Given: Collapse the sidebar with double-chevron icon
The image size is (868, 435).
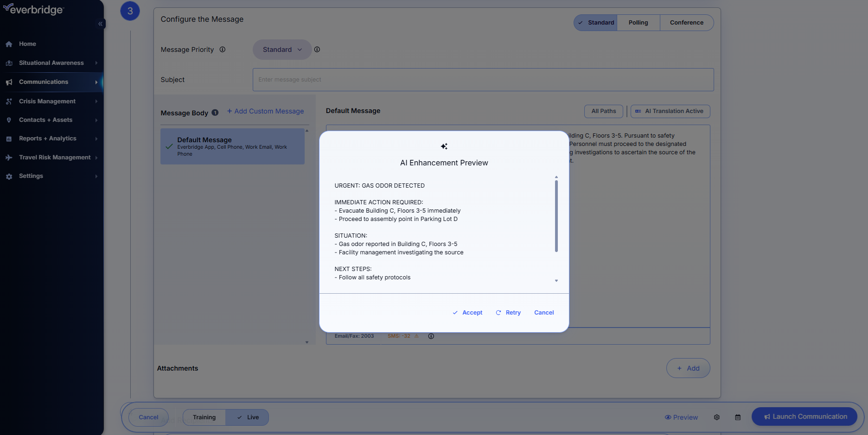Looking at the screenshot, I should [100, 24].
